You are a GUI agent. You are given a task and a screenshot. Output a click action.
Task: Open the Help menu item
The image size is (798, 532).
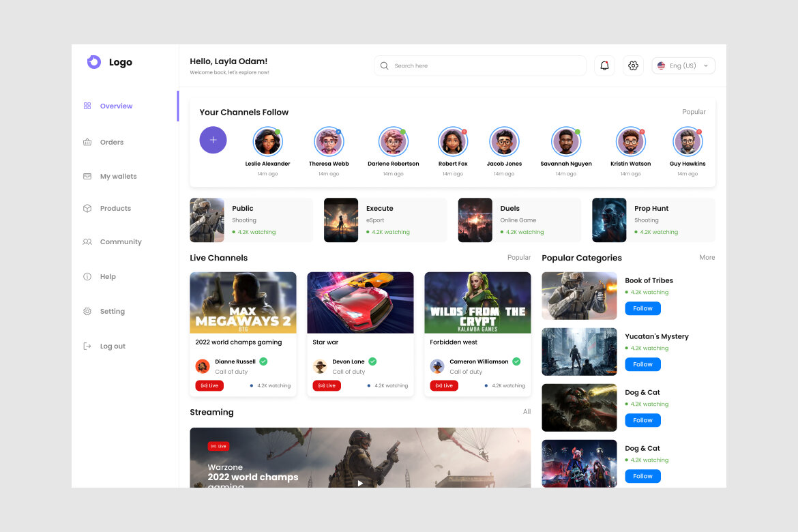108,276
